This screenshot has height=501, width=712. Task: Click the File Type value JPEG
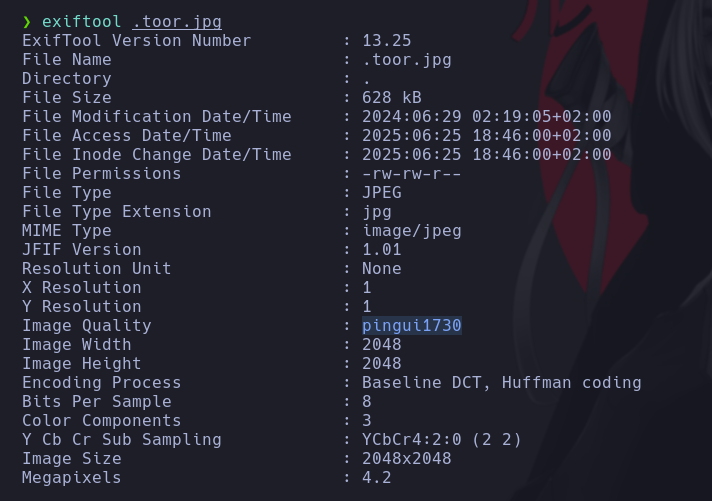(382, 193)
